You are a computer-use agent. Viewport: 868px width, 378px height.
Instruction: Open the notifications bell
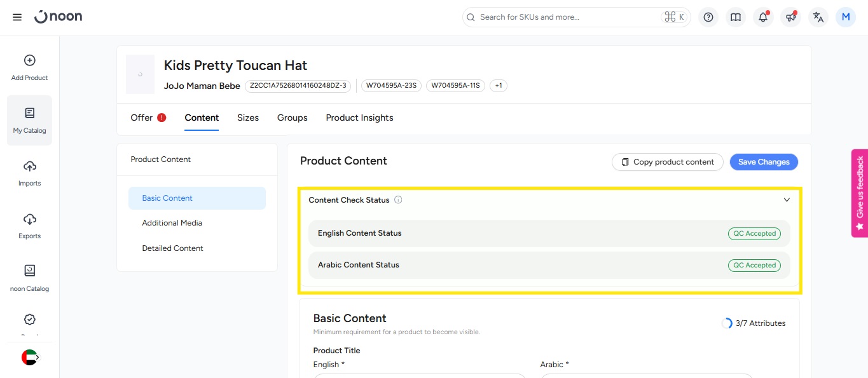[763, 17]
